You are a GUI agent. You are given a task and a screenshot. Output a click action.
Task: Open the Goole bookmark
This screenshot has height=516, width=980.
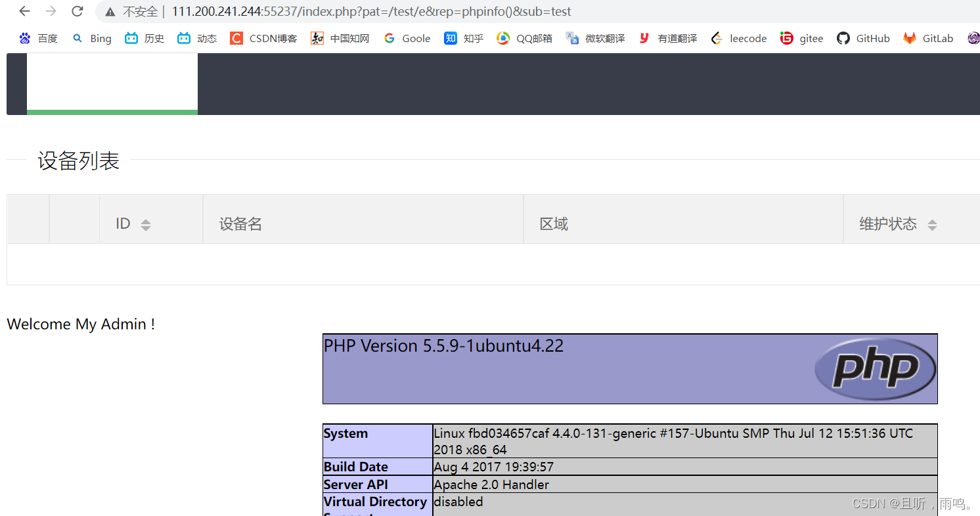[x=407, y=38]
